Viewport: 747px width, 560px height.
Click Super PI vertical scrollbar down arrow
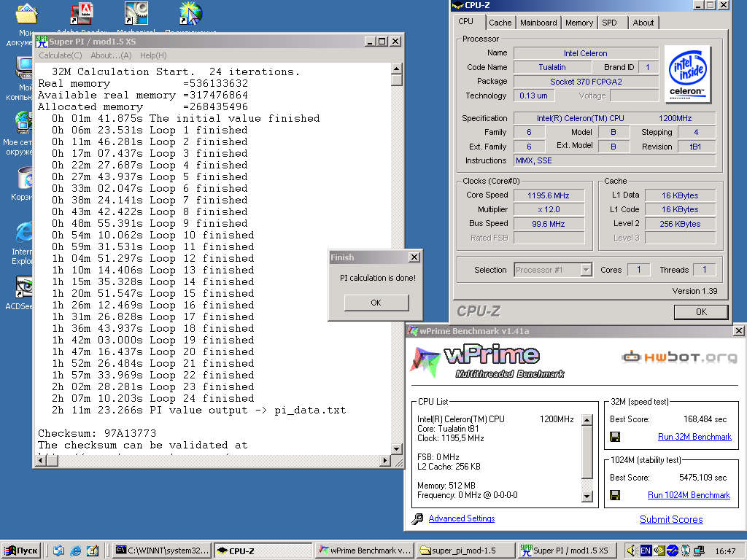coord(397,448)
